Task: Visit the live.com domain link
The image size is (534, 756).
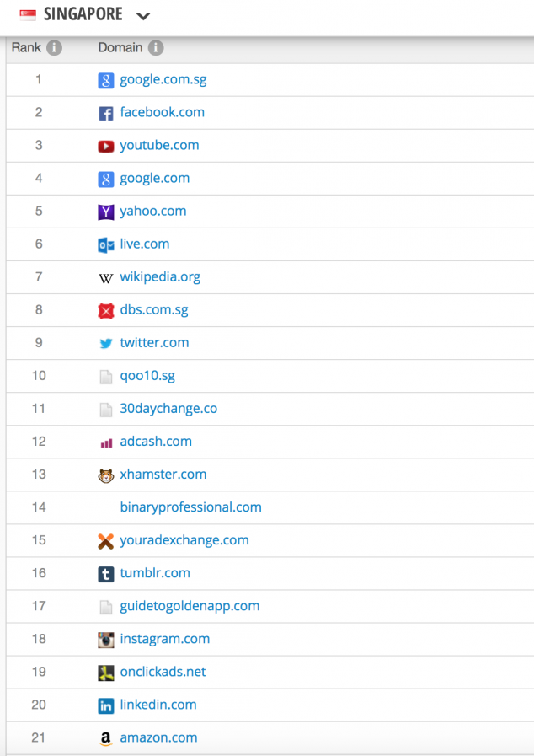Action: pyautogui.click(x=144, y=244)
